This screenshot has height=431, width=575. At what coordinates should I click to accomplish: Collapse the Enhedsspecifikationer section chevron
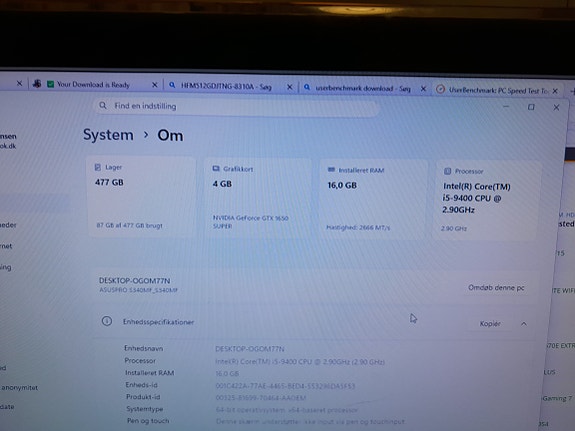click(524, 324)
